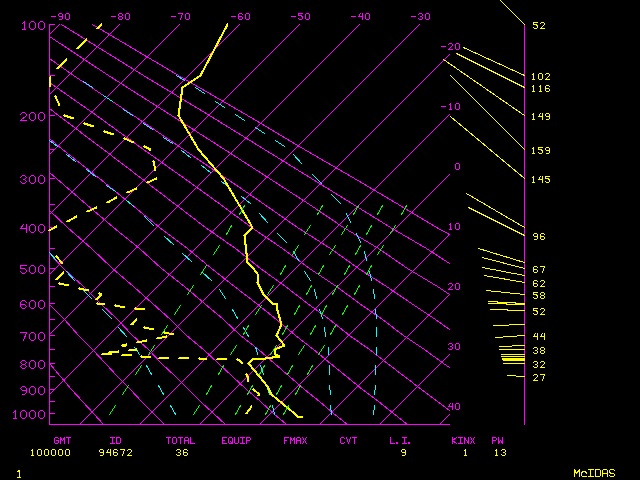The height and width of the screenshot is (480, 640).
Task: Click the PW column header
Action: [498, 440]
